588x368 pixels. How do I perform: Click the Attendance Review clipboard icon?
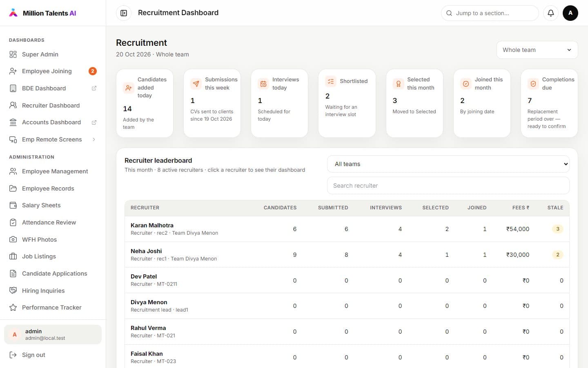click(13, 222)
